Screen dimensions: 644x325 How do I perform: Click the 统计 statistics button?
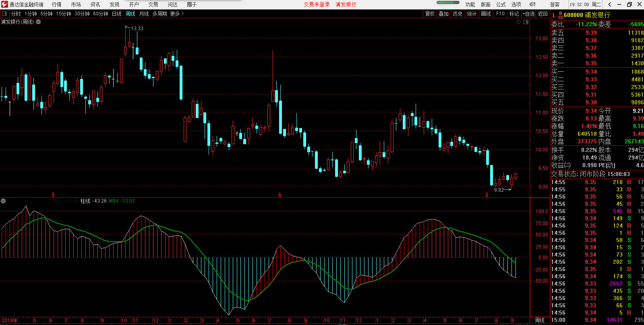tap(472, 14)
